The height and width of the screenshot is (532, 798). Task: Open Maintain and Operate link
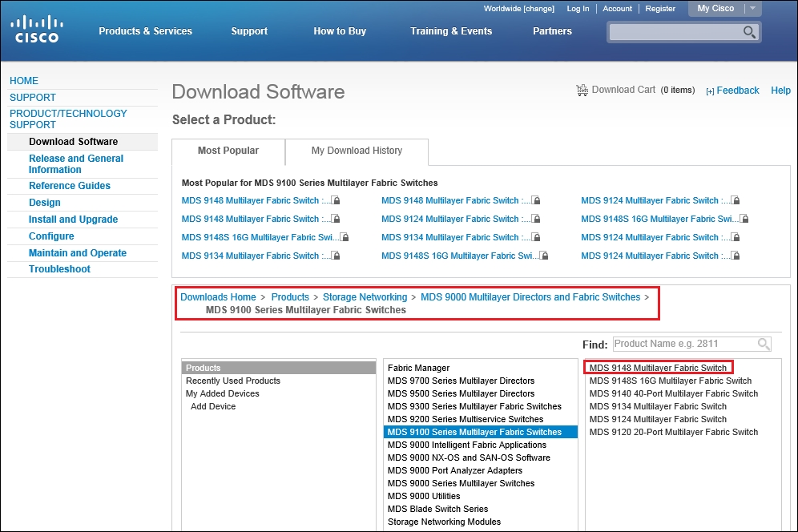[78, 253]
